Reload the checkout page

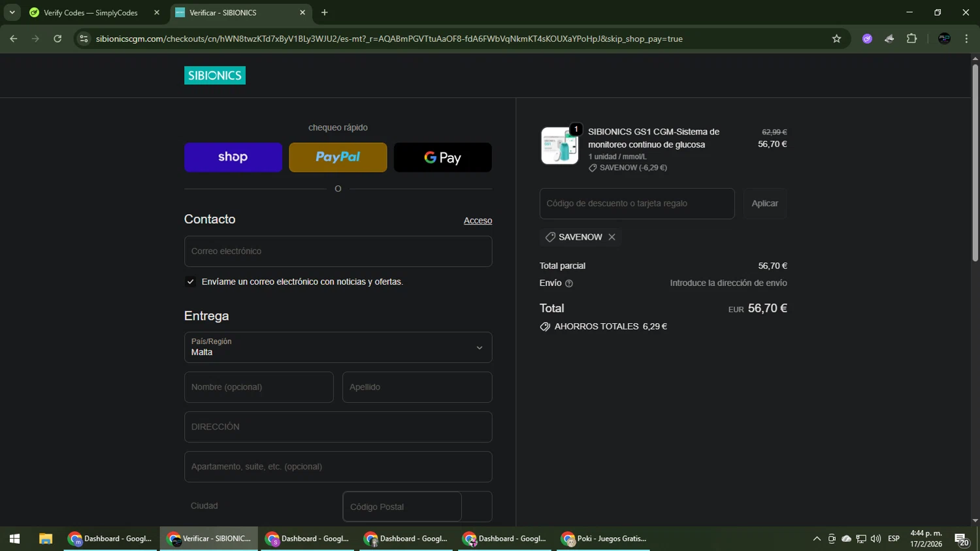57,39
